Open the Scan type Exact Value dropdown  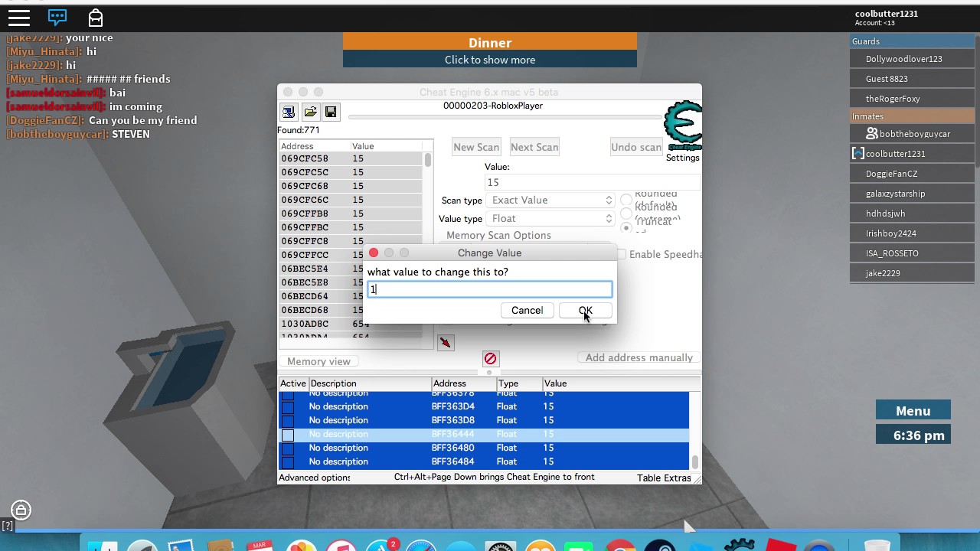[x=550, y=200]
